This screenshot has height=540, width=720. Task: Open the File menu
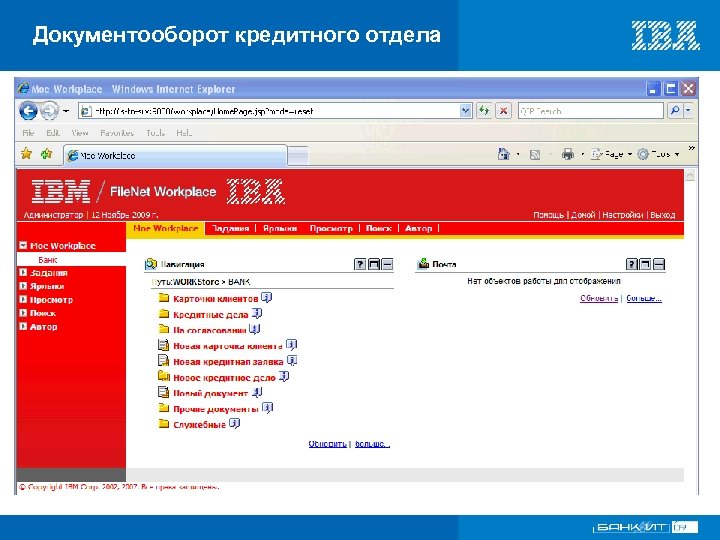[x=28, y=133]
